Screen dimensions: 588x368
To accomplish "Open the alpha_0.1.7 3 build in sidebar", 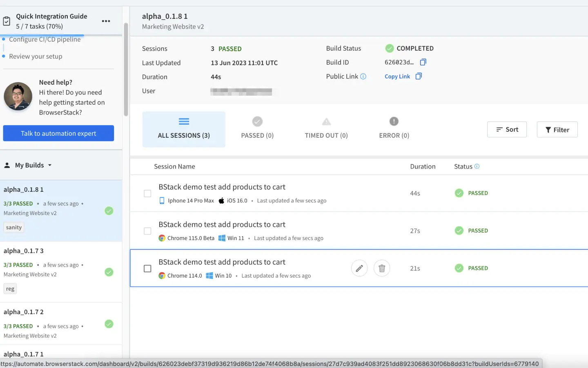I will [x=24, y=251].
